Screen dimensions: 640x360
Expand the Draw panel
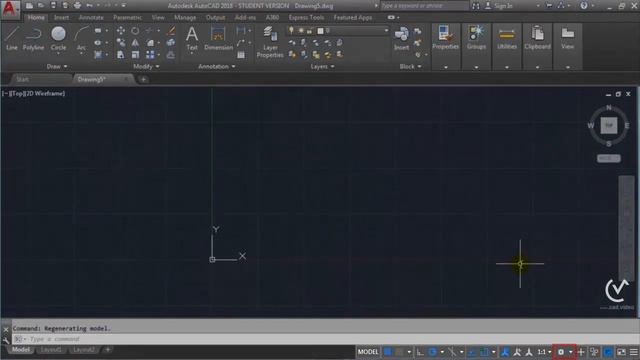(57, 67)
